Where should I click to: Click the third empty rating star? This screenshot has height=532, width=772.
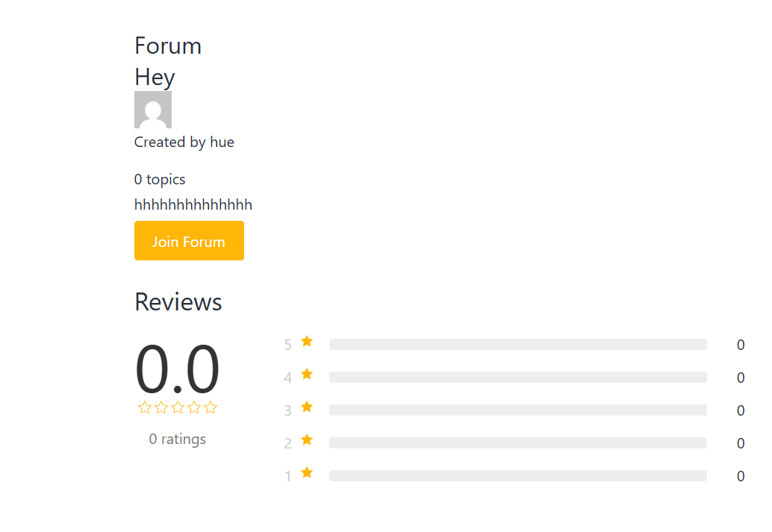coord(178,407)
